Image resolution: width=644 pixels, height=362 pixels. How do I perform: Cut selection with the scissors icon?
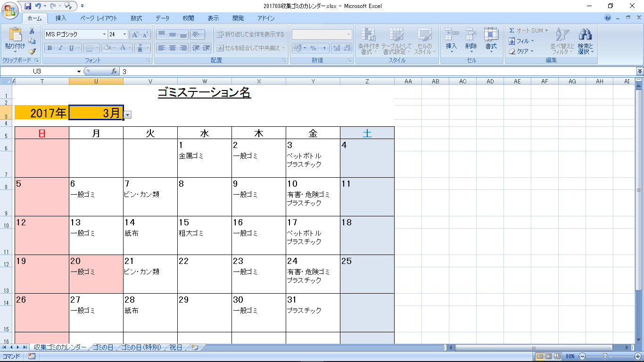pos(32,31)
